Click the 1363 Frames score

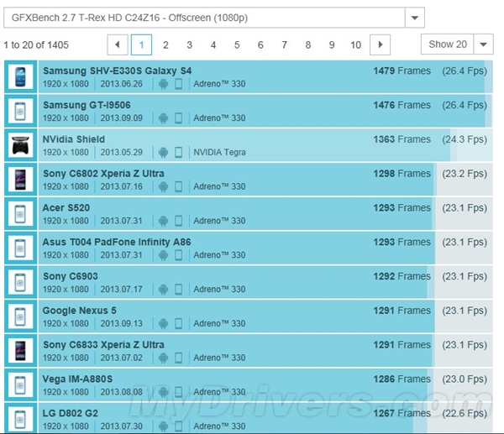coord(402,139)
